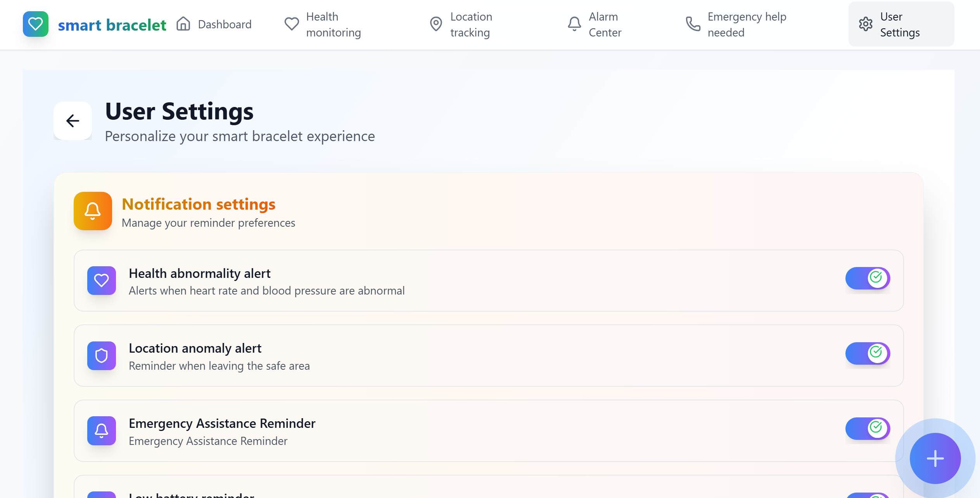The image size is (980, 498).
Task: Click the orange notification bell icon
Action: (93, 211)
